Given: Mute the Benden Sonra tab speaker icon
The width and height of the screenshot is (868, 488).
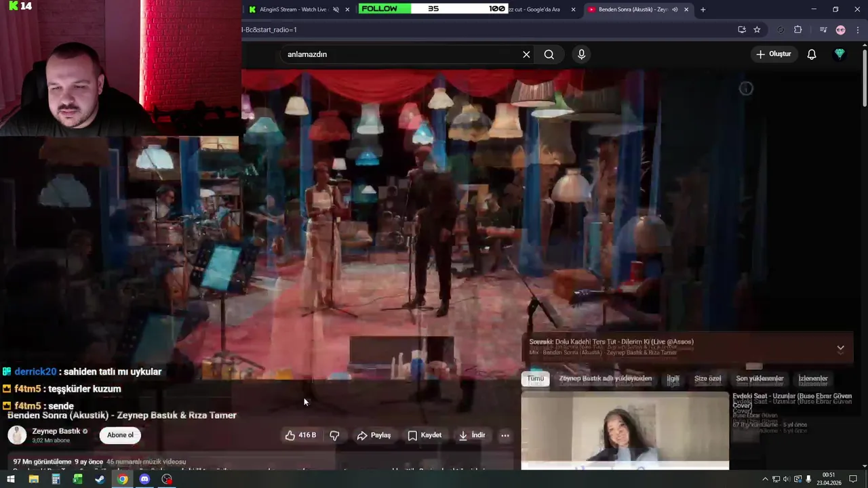Looking at the screenshot, I should (x=675, y=9).
